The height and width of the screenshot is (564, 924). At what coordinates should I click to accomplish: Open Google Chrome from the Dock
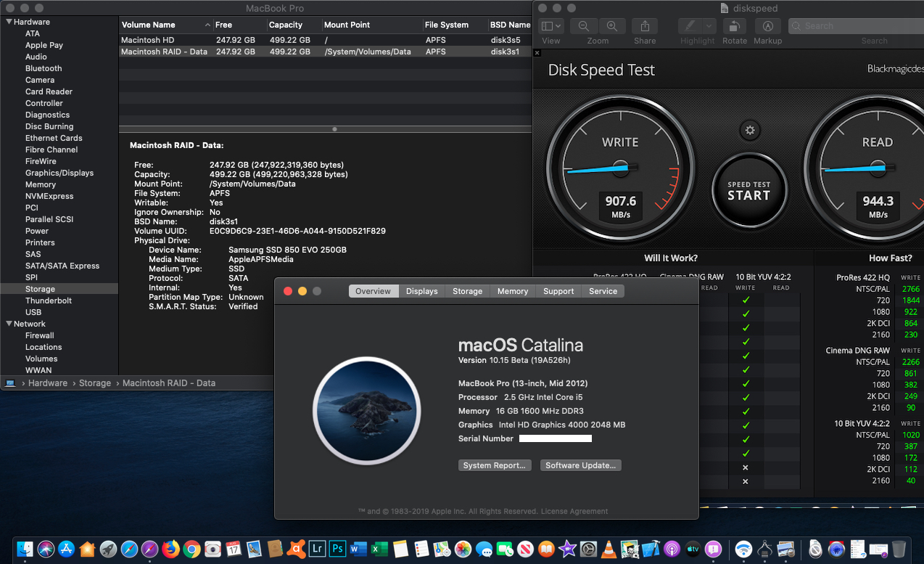point(191,549)
